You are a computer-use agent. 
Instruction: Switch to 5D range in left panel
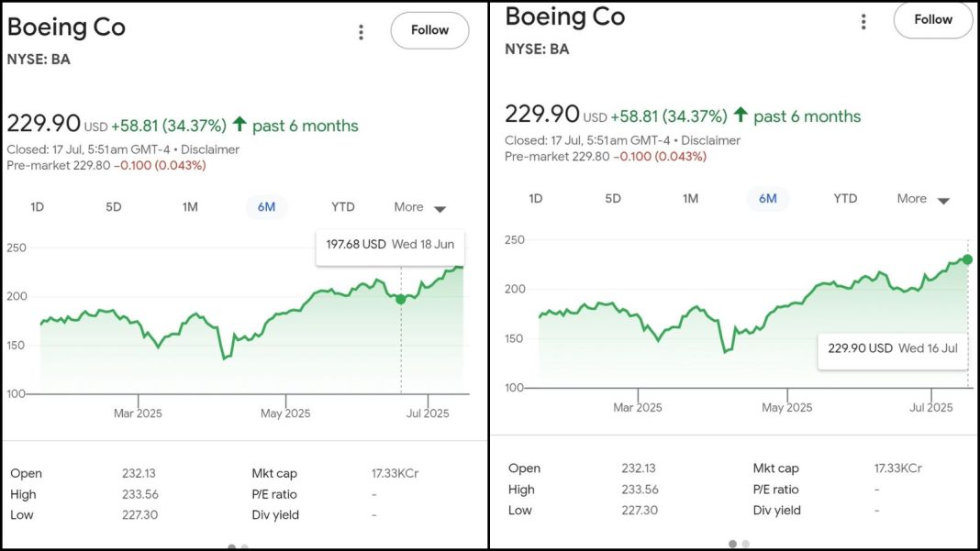pos(114,207)
